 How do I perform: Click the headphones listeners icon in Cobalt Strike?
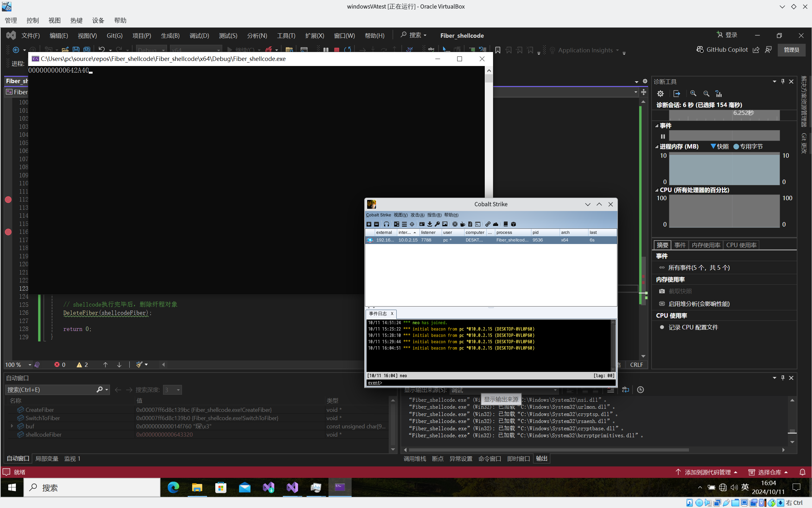(387, 224)
